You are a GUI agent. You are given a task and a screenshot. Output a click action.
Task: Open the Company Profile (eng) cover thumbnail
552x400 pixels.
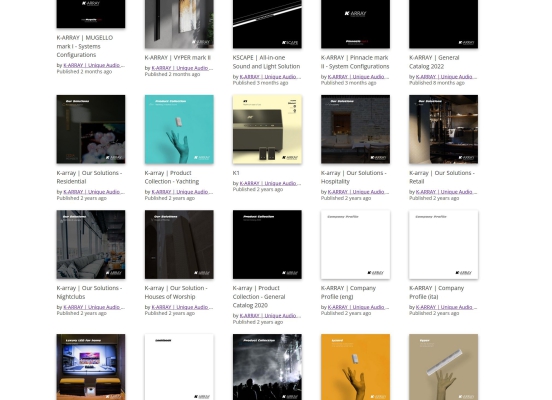[355, 244]
